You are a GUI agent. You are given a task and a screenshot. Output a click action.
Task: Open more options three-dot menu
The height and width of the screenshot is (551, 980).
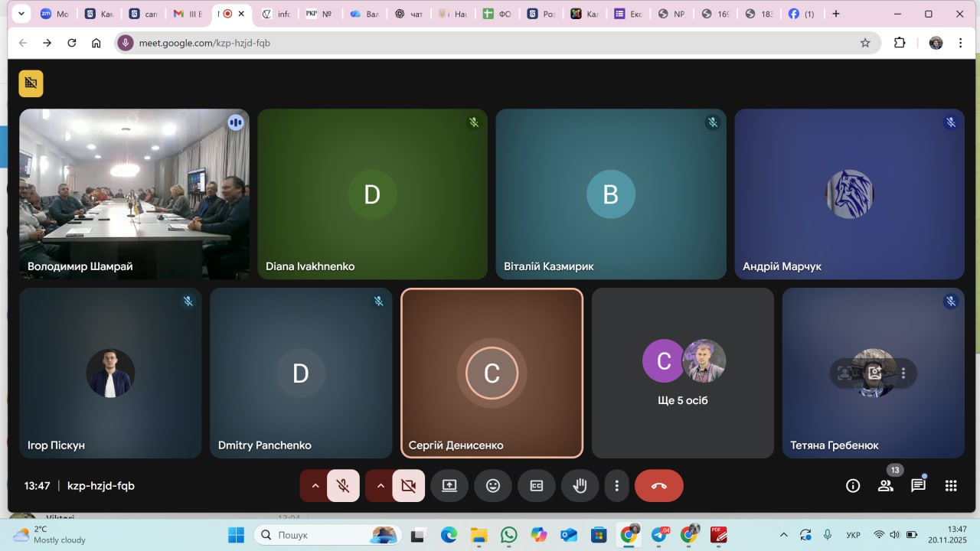click(616, 486)
